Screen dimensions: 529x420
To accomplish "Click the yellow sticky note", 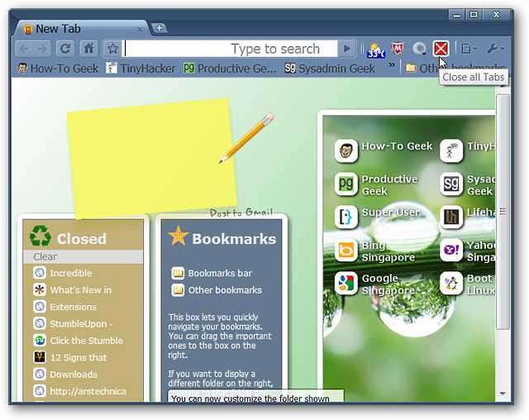I will tap(152, 159).
